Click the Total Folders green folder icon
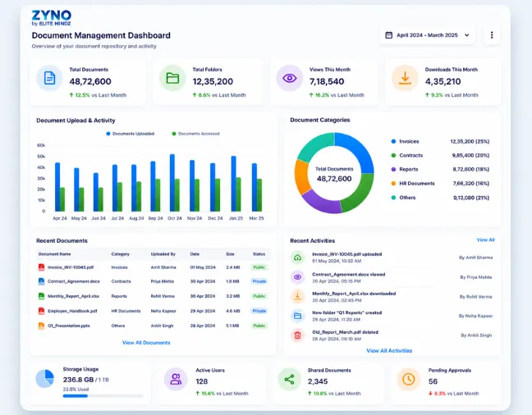The height and width of the screenshot is (415, 532). [172, 78]
